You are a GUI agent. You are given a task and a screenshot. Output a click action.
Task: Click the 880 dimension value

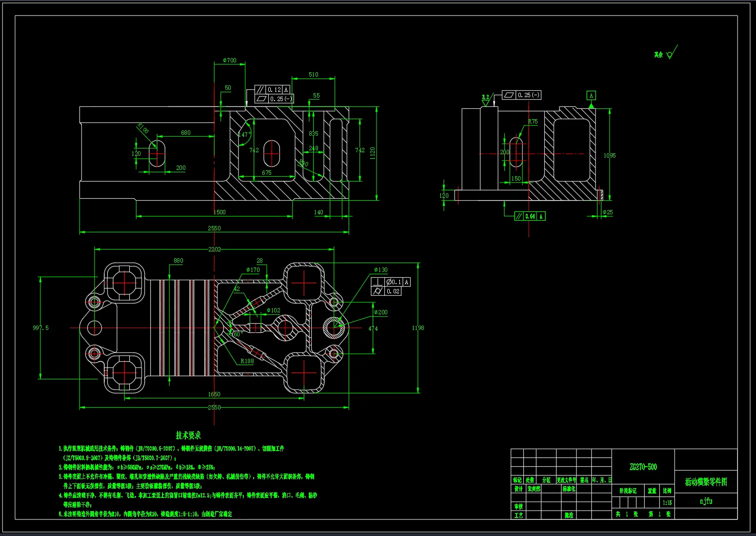coord(179,261)
